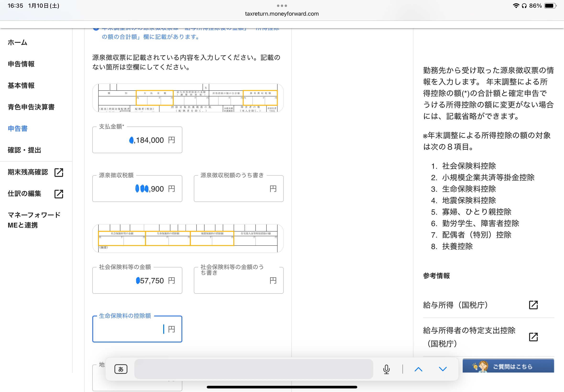564x392 pixels.
Task: Focus 源泉徴収税額のうち書き input field
Action: coord(239,189)
